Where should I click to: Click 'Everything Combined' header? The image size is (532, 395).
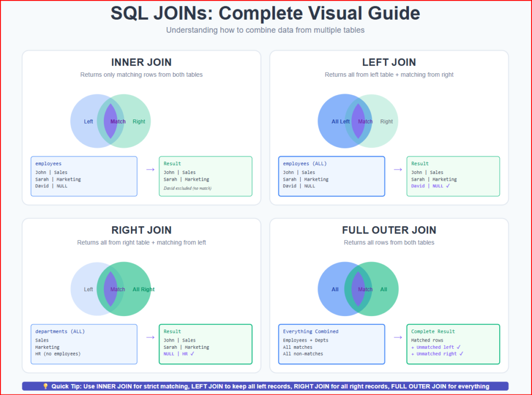(311, 331)
